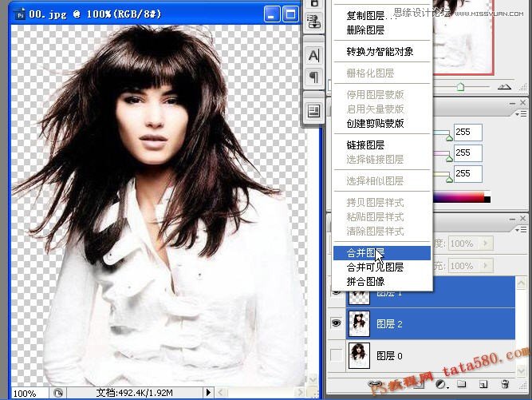This screenshot has width=532, height=400.
Task: Click the green channel slider handle
Action: pyautogui.click(x=449, y=158)
